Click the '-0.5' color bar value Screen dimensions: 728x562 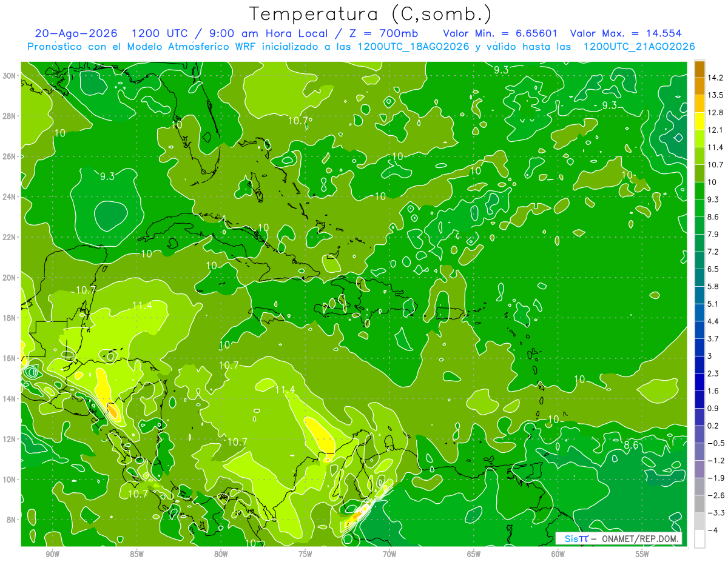point(715,443)
